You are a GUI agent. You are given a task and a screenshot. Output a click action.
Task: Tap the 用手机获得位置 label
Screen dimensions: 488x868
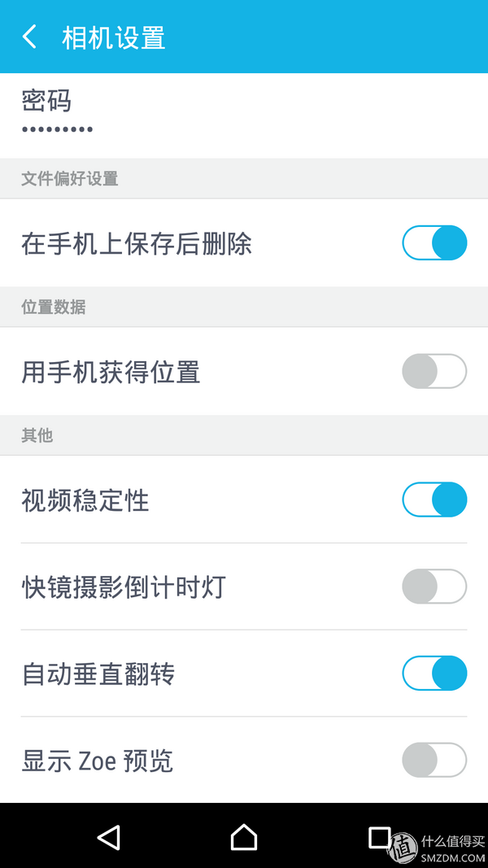click(x=111, y=373)
